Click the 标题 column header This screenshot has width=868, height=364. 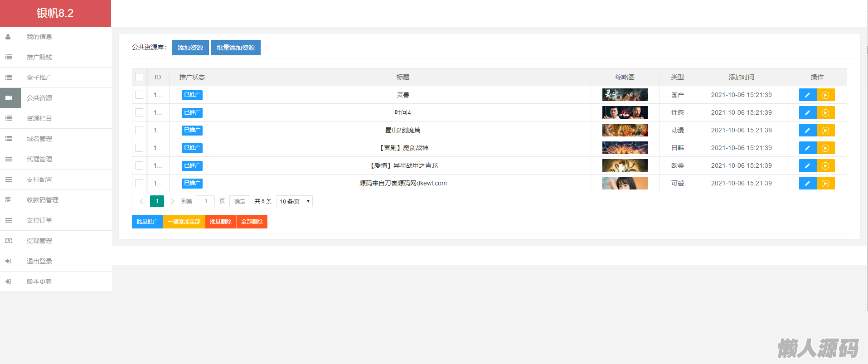(x=403, y=77)
